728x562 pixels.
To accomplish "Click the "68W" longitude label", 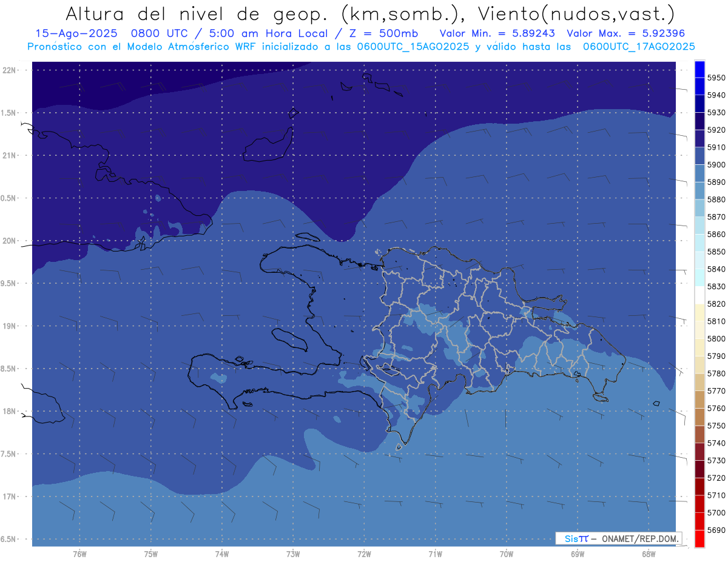I will click(x=649, y=554).
